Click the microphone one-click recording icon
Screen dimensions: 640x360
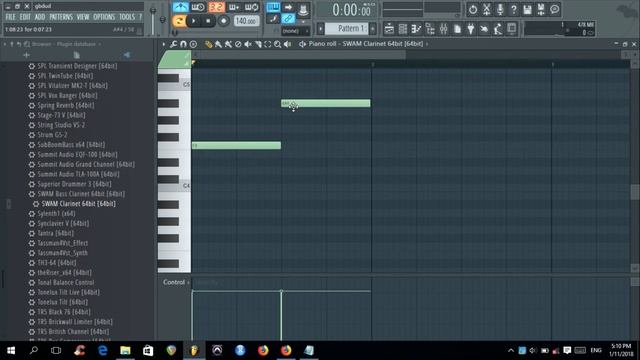(x=500, y=9)
